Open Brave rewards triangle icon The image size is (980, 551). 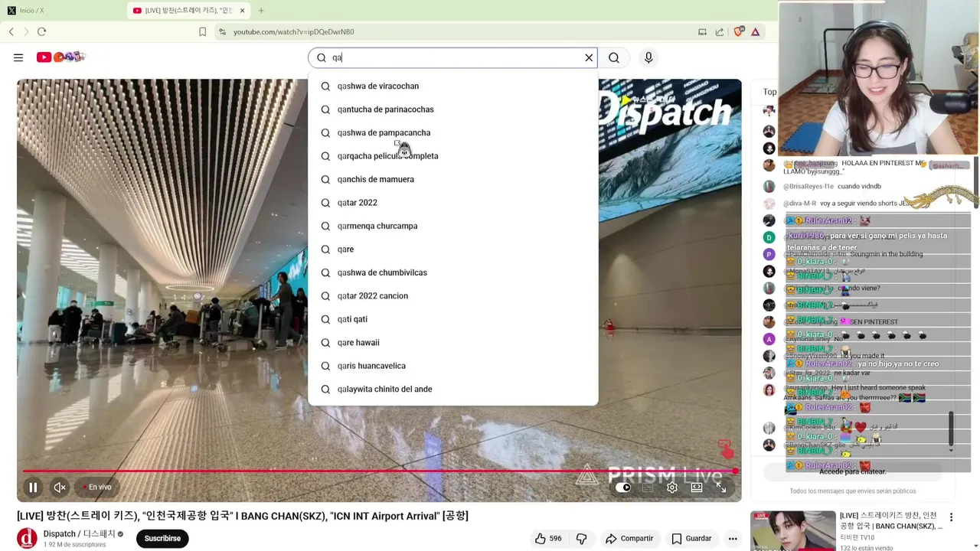click(756, 31)
